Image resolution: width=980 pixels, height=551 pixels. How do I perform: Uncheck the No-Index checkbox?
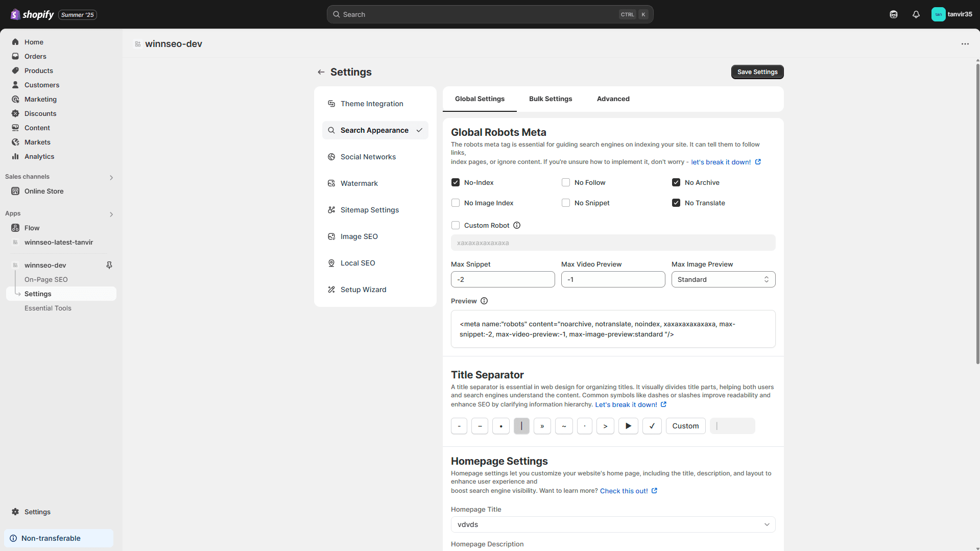coord(456,182)
